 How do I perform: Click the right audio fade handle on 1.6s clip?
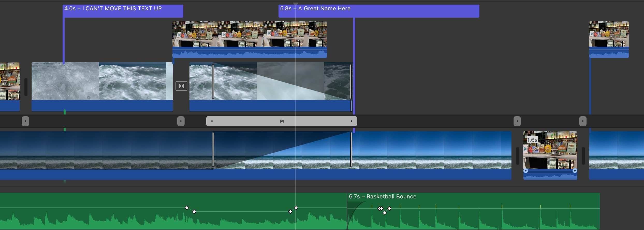[575, 171]
